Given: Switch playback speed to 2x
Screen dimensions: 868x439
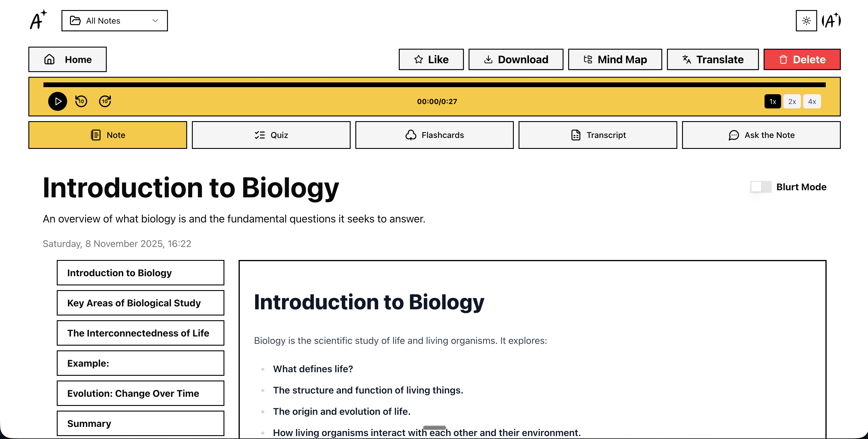Looking at the screenshot, I should pos(792,101).
